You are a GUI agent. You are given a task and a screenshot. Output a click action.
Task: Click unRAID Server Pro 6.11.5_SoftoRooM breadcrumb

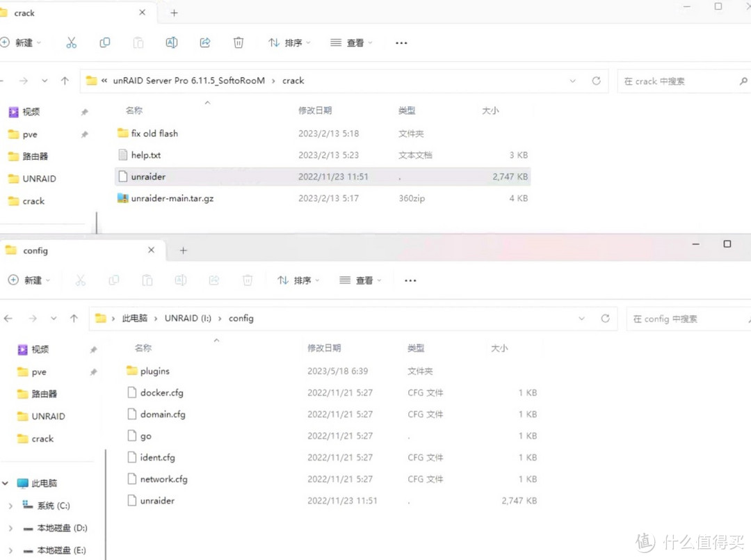pyautogui.click(x=188, y=81)
